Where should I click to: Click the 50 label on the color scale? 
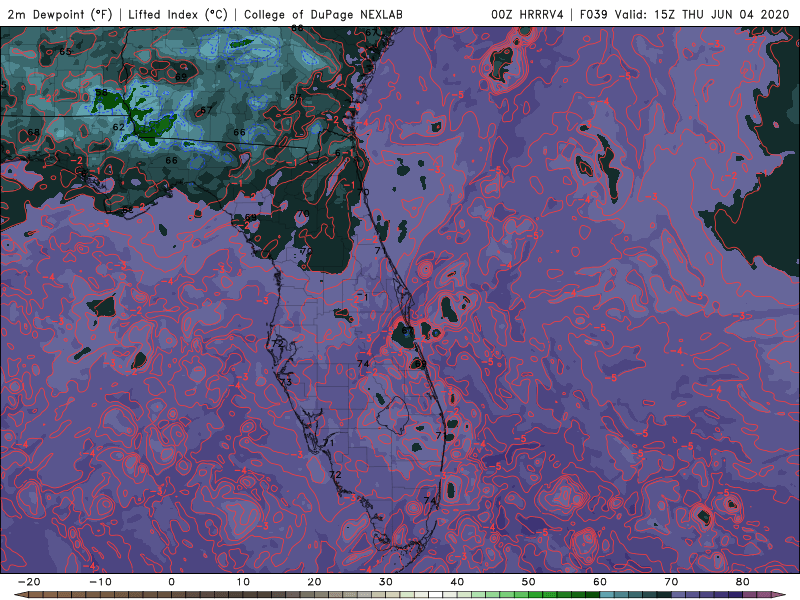point(529,582)
